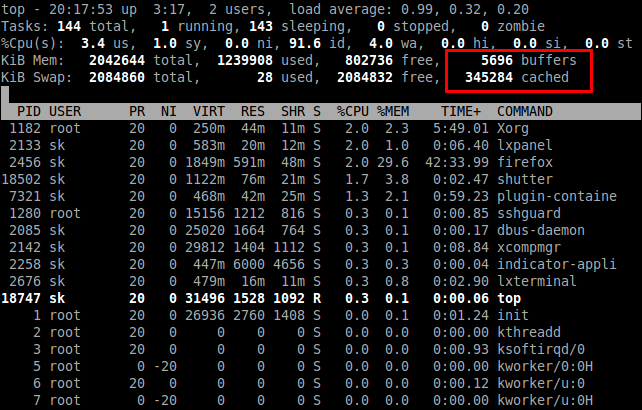This screenshot has width=642, height=410.
Task: Select the %CPU column header
Action: tap(353, 111)
